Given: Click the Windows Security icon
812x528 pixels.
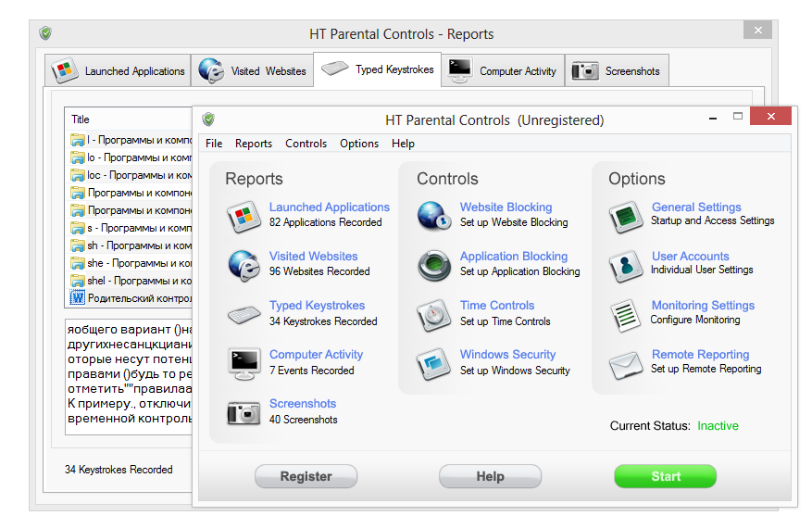Looking at the screenshot, I should (434, 364).
